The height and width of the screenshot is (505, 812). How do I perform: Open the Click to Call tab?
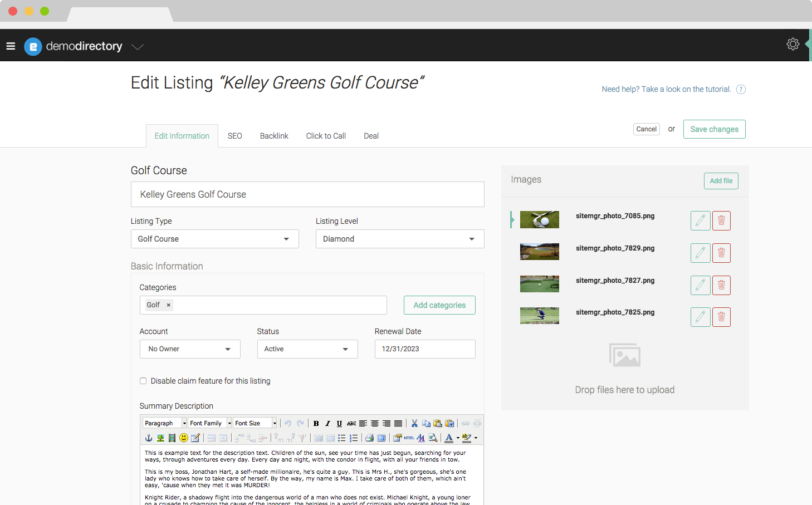point(326,136)
